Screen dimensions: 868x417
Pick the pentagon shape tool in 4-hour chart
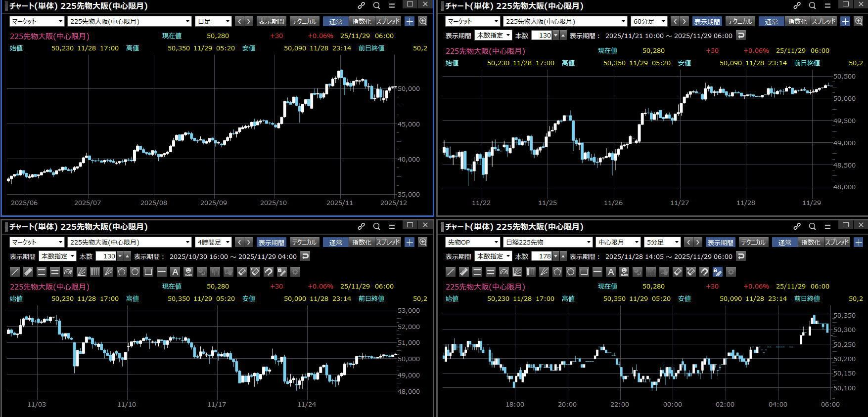(x=122, y=272)
